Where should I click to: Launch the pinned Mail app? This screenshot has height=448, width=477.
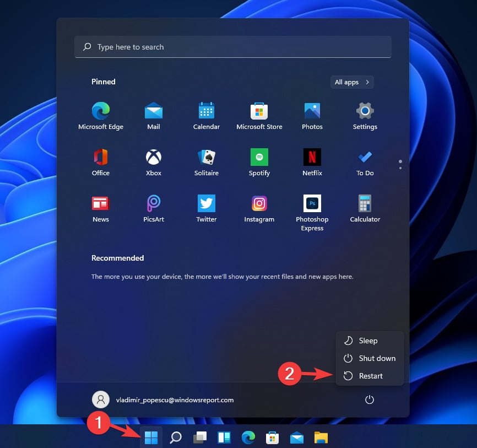click(x=154, y=116)
